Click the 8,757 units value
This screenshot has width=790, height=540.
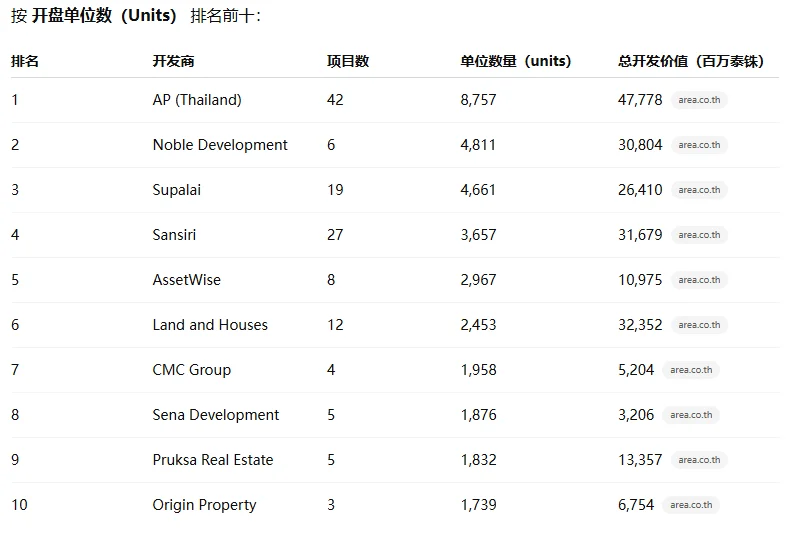click(x=478, y=100)
